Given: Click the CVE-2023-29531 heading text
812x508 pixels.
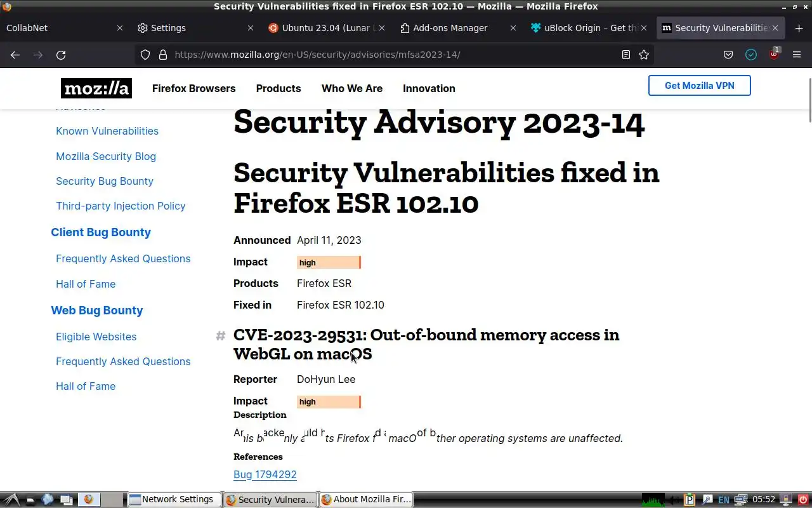Looking at the screenshot, I should tap(426, 344).
